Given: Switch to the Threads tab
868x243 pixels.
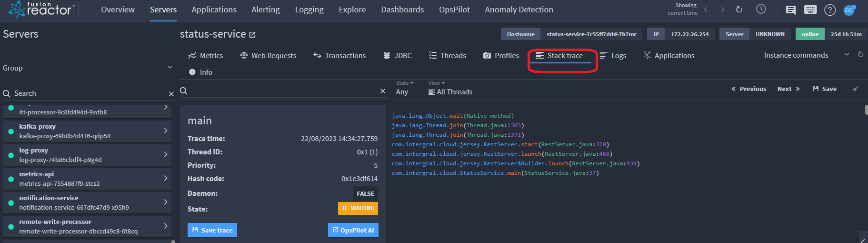Looking at the screenshot, I should [x=448, y=56].
